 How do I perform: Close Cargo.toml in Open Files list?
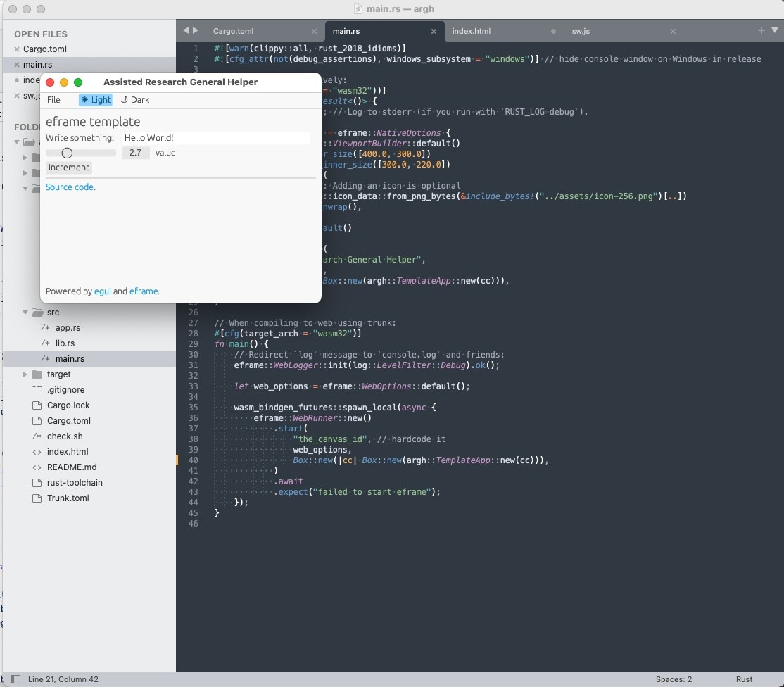point(17,49)
